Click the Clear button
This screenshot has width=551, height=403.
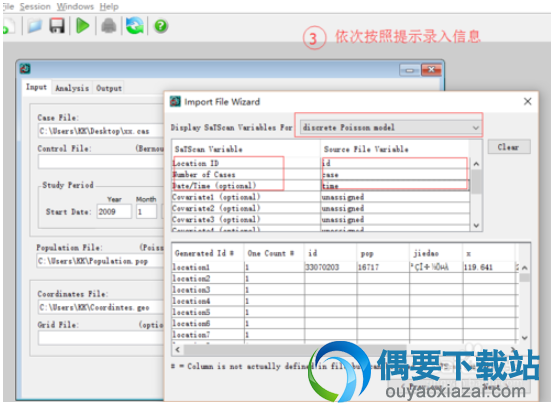coord(508,147)
